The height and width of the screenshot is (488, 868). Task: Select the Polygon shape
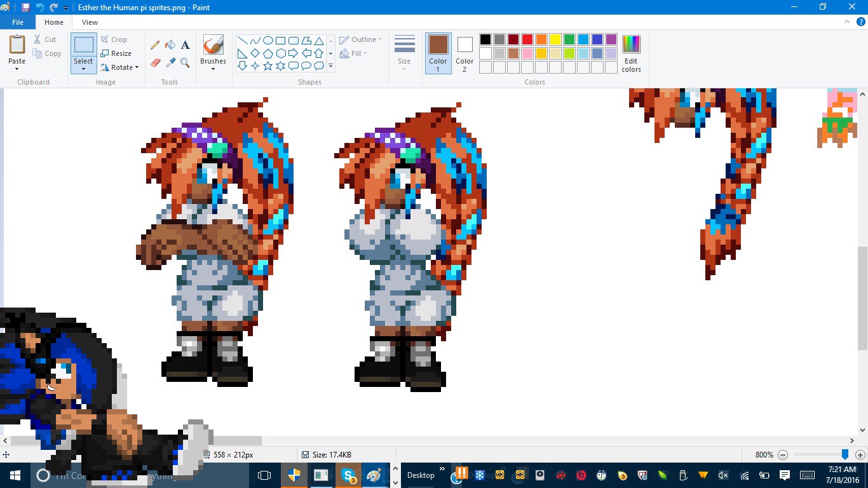[306, 41]
